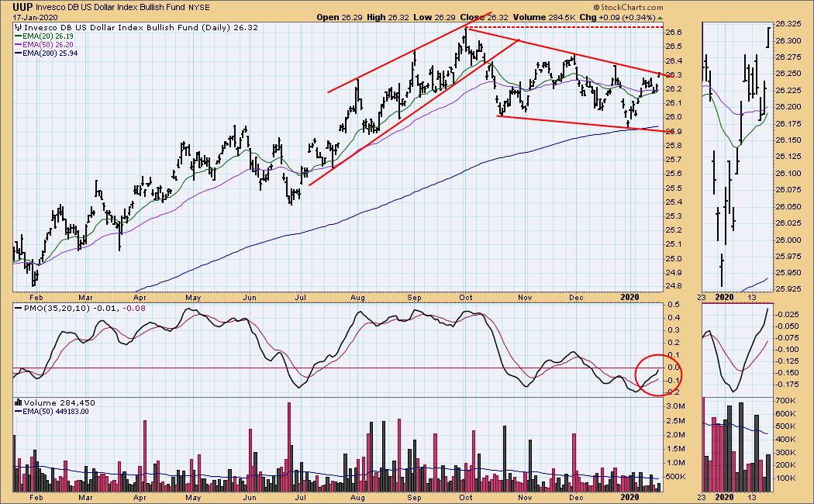
Task: Select the Low 26.29 value
Action: click(434, 17)
